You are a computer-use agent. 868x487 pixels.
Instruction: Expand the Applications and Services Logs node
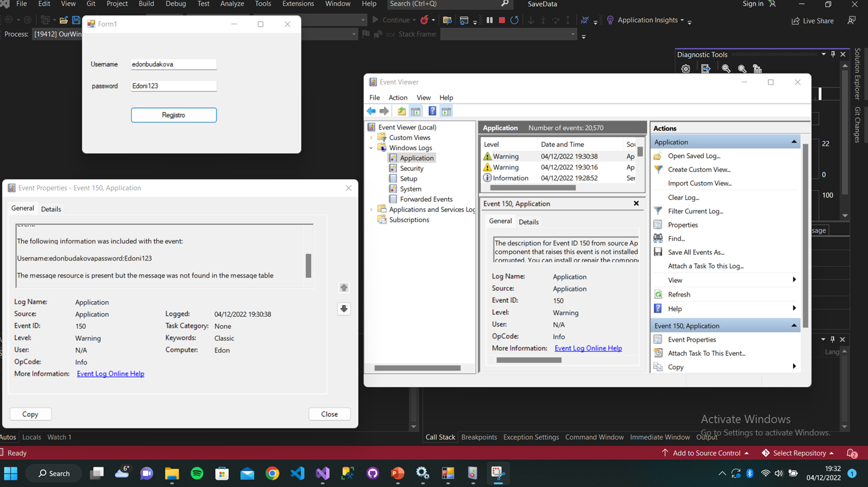pyautogui.click(x=372, y=209)
